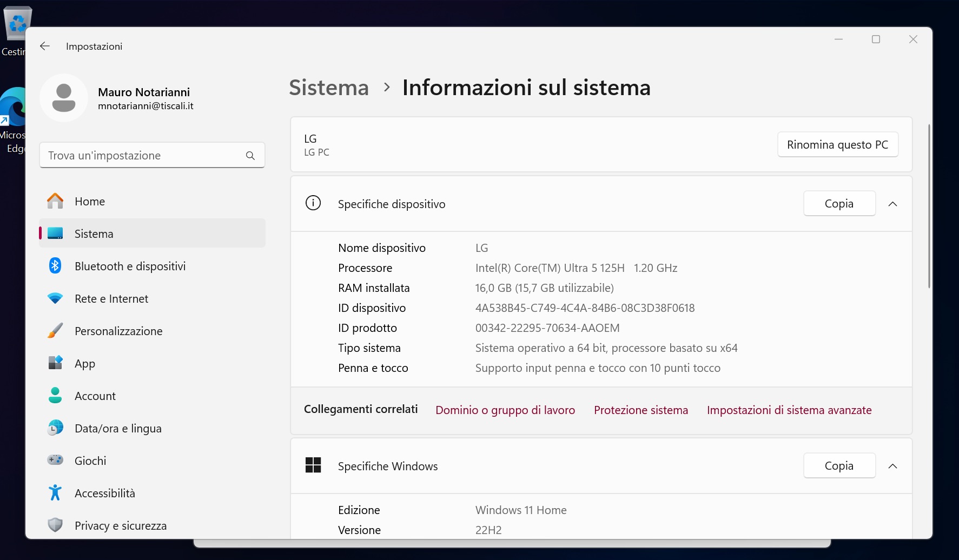959x560 pixels.
Task: Open the Recycle Bin desktop icon
Action: point(16,24)
